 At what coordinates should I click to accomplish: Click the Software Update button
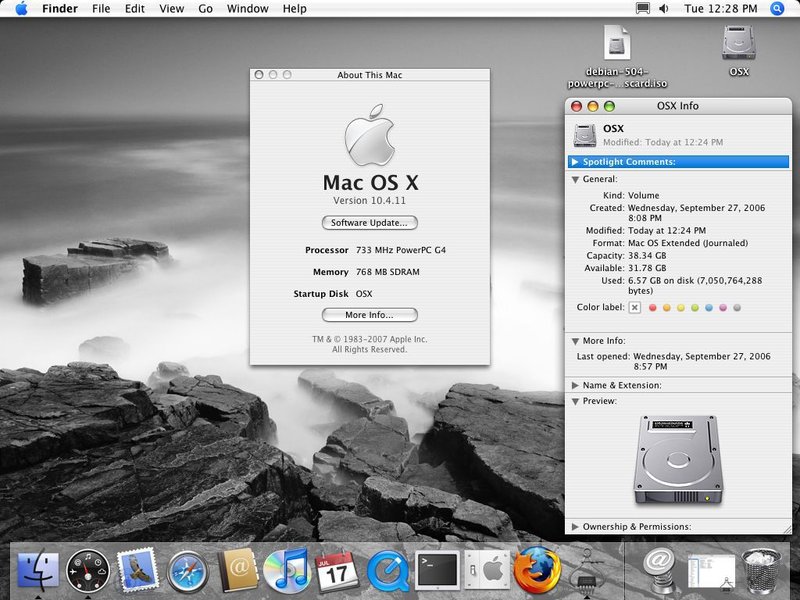(369, 222)
